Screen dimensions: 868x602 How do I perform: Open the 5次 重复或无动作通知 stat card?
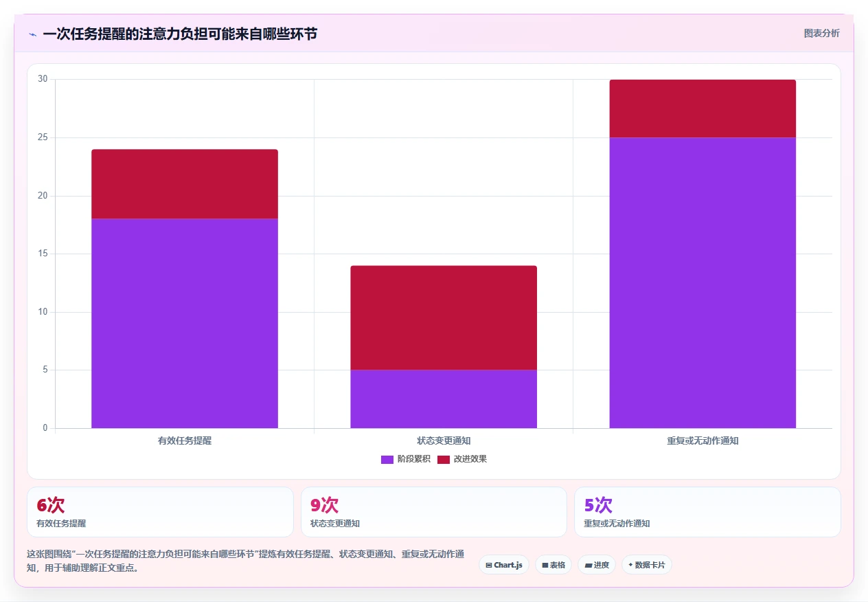coord(707,512)
